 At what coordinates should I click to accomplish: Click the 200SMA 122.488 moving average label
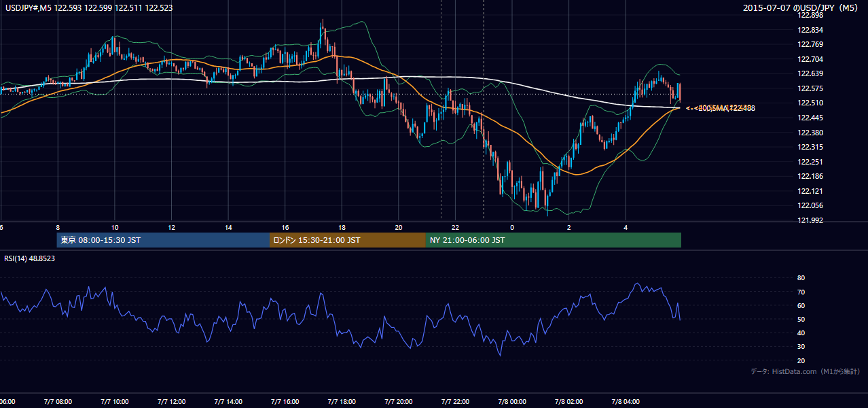pyautogui.click(x=721, y=108)
